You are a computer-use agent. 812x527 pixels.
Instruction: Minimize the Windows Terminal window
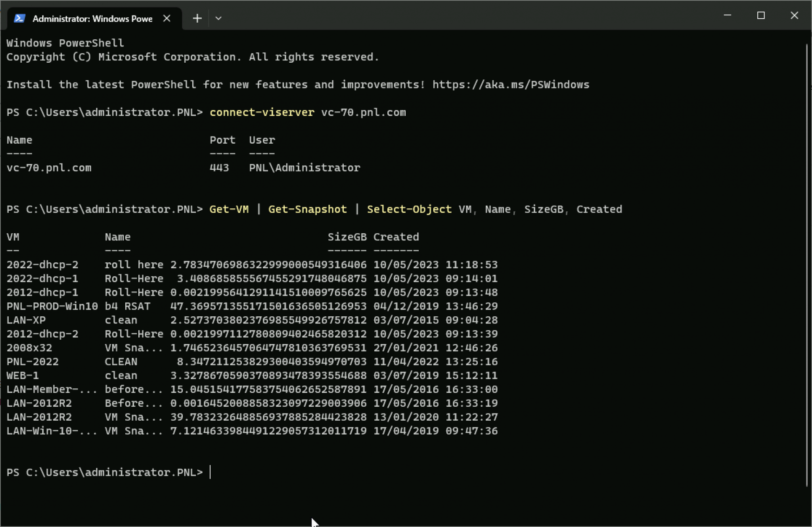coord(728,15)
